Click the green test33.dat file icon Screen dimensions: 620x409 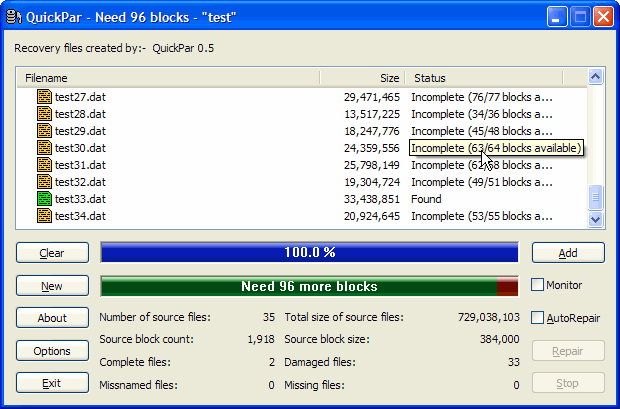pos(44,199)
